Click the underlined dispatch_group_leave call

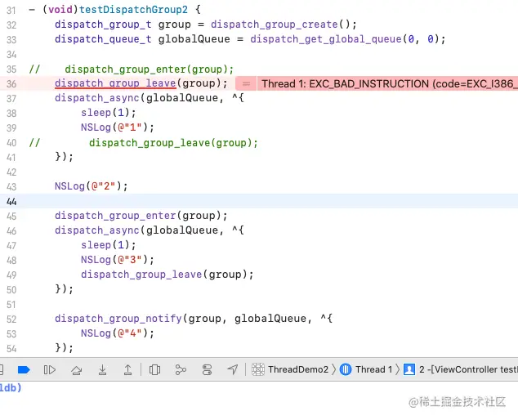coord(115,83)
